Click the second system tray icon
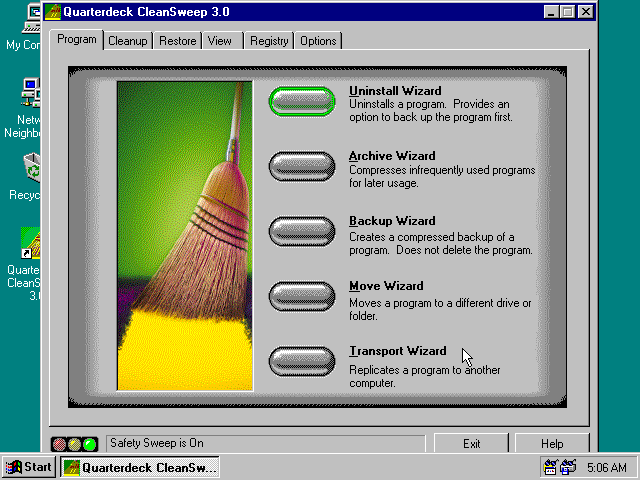The width and height of the screenshot is (640, 480). click(568, 467)
